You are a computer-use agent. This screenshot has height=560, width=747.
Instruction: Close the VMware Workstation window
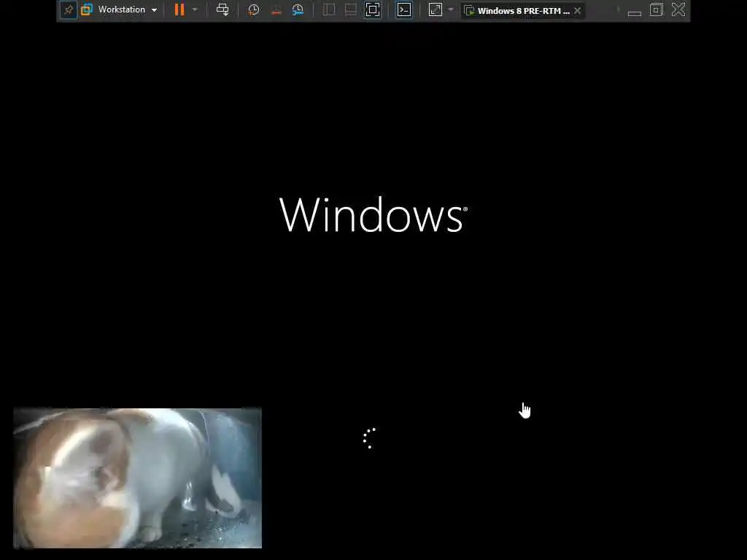tap(678, 9)
